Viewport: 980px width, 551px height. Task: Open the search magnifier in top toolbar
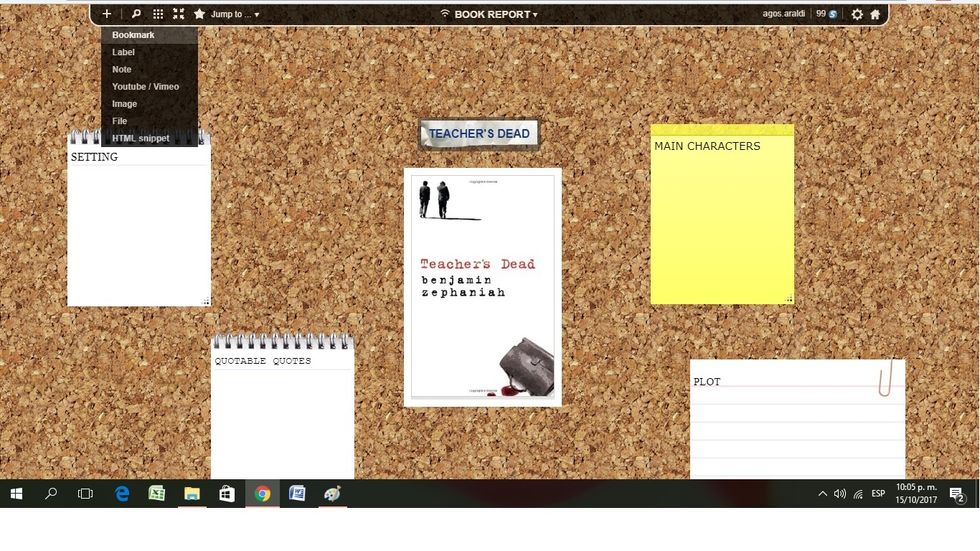coord(136,14)
